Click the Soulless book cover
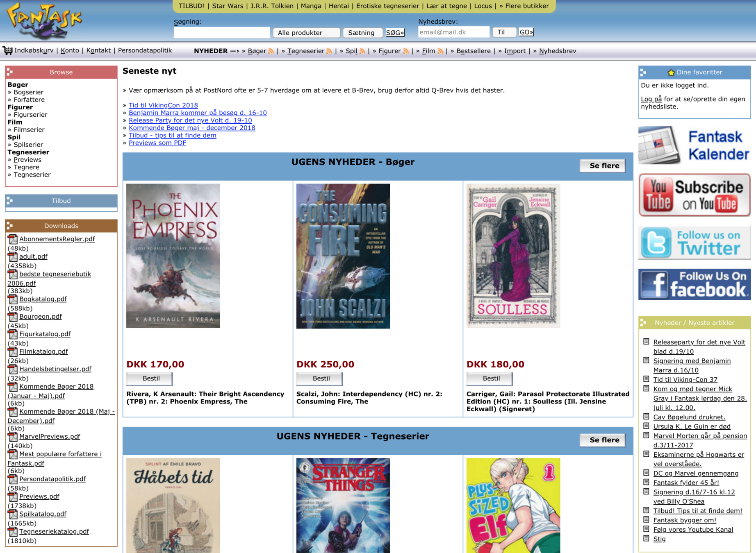This screenshot has height=553, width=756. click(513, 256)
